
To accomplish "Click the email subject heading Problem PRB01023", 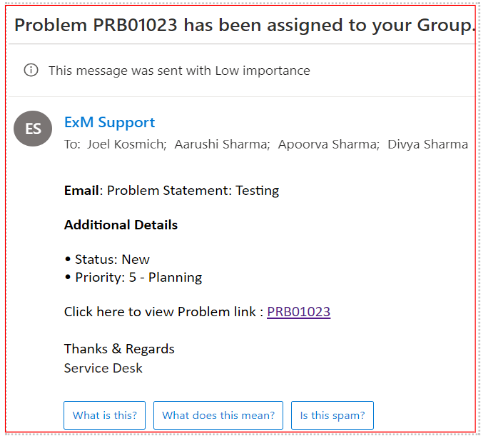I will pyautogui.click(x=245, y=25).
